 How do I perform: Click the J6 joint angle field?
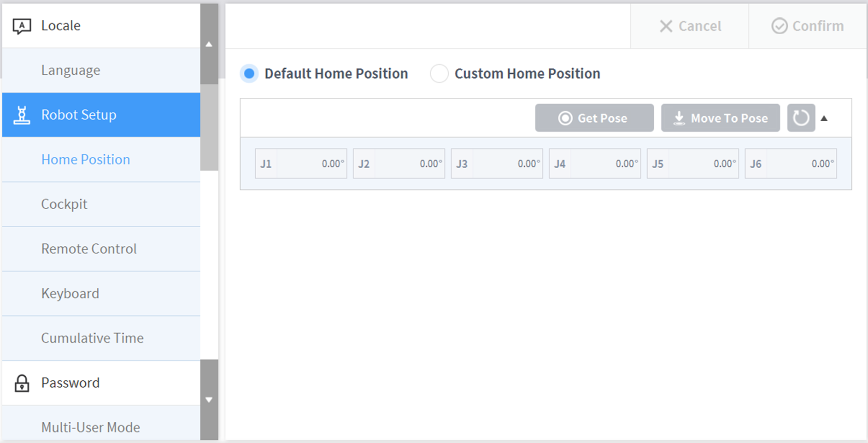coord(801,164)
